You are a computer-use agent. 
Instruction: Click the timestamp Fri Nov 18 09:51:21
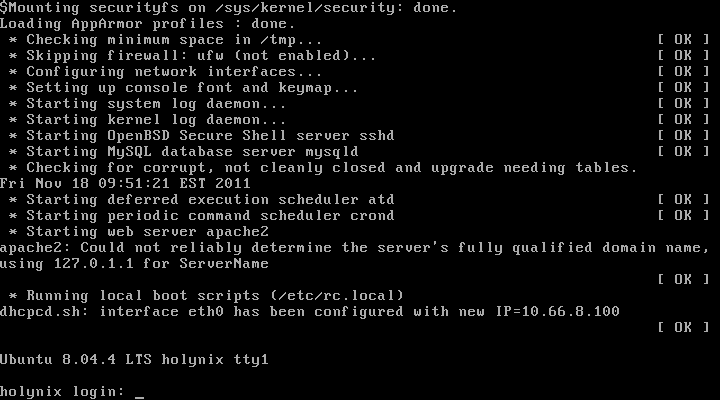coord(125,184)
